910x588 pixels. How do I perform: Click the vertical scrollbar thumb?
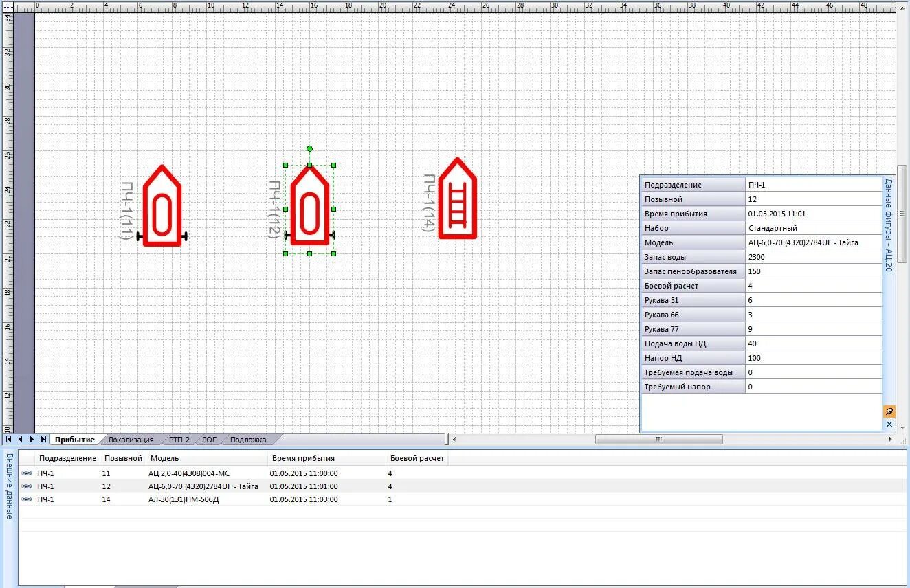903,215
